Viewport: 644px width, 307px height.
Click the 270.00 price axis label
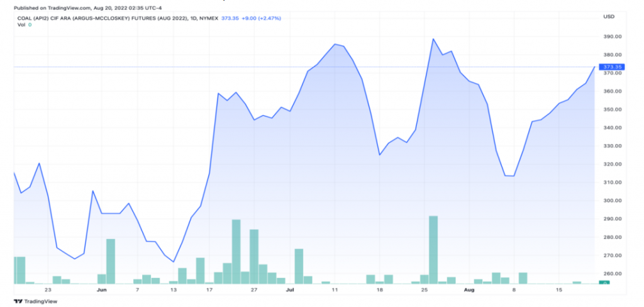coord(611,255)
